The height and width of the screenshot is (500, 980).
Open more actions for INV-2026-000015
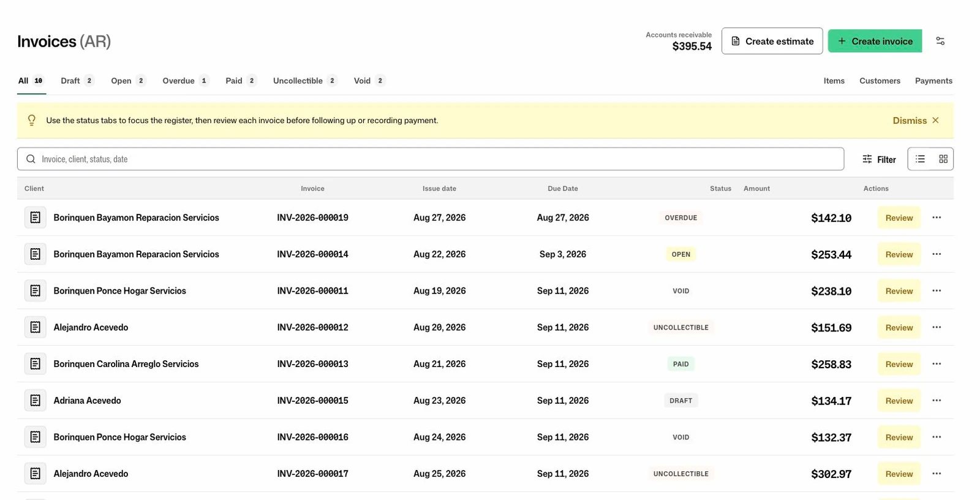click(x=937, y=400)
